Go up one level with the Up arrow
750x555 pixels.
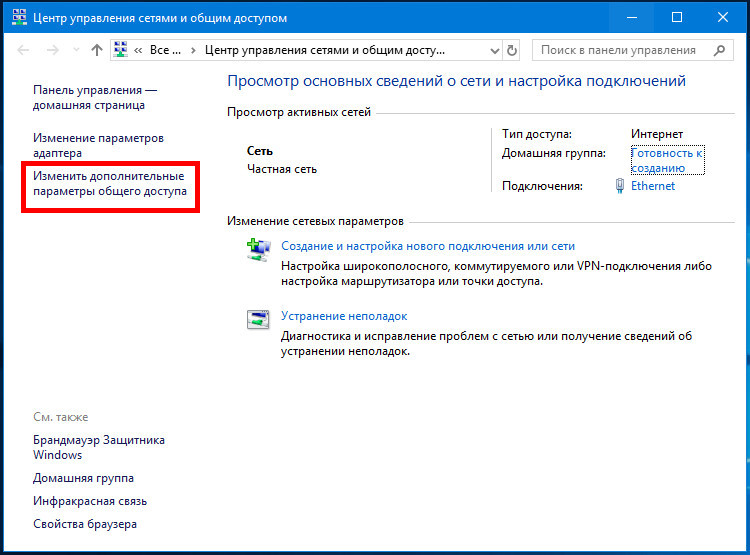pyautogui.click(x=97, y=50)
